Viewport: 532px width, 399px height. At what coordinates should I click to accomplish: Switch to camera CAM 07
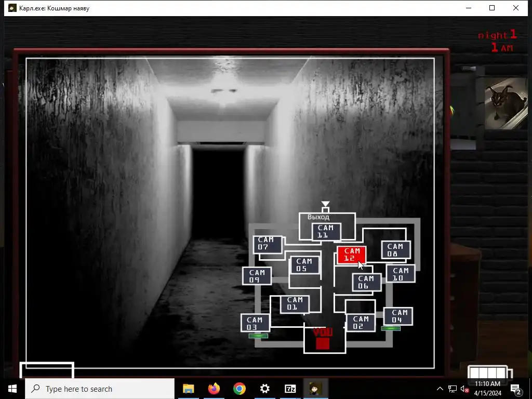[x=268, y=244]
